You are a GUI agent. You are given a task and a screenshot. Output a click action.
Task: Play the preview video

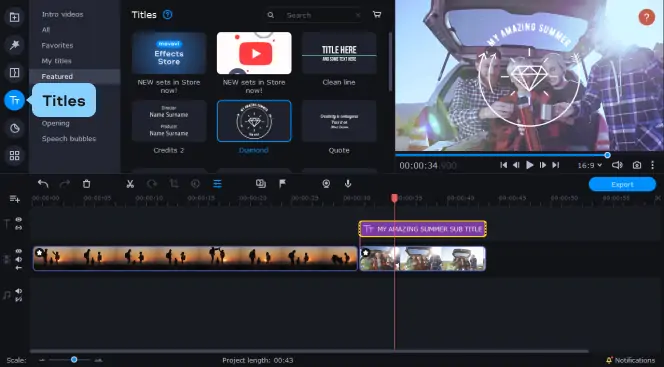click(x=529, y=165)
